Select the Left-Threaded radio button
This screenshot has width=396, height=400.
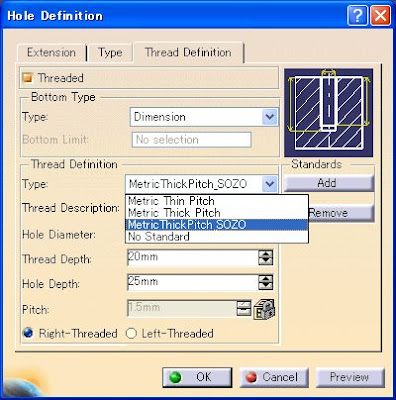click(131, 333)
